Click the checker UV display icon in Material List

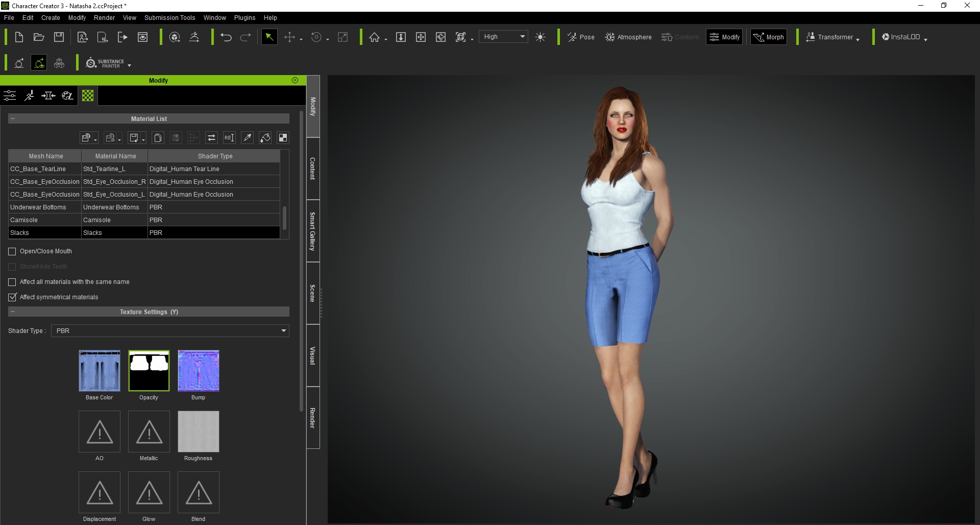(x=283, y=138)
